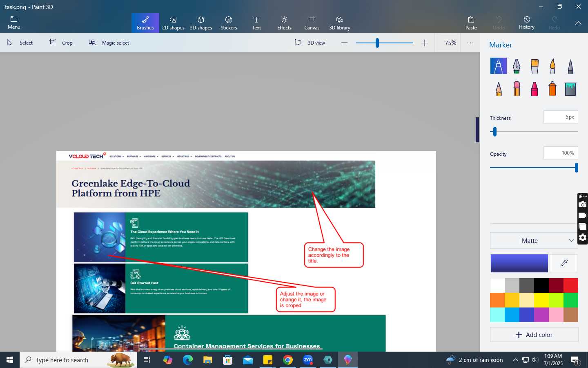Click the Opacity 100% input field

click(561, 153)
